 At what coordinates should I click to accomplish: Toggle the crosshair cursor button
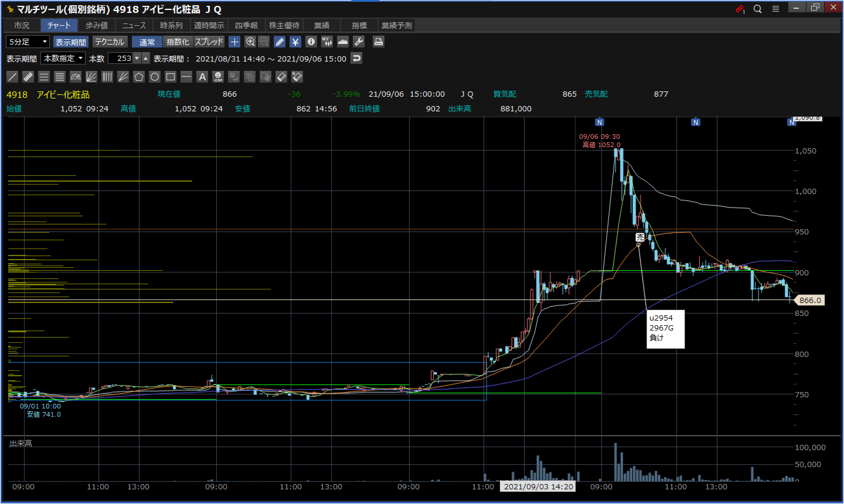pyautogui.click(x=234, y=42)
